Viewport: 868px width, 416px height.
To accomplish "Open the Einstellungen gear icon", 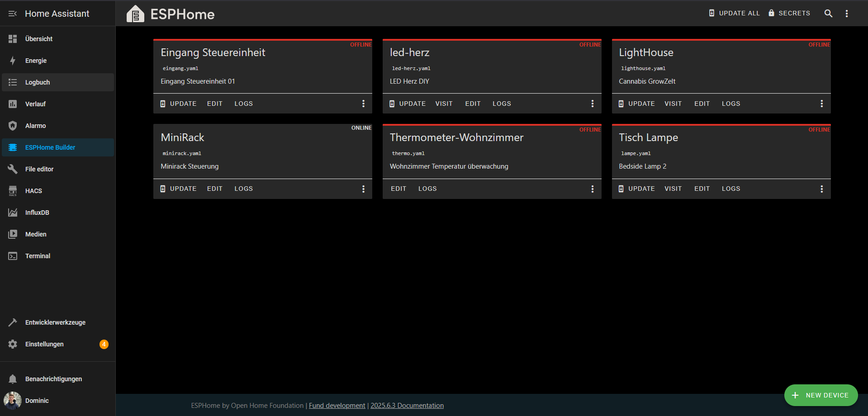I will [13, 344].
